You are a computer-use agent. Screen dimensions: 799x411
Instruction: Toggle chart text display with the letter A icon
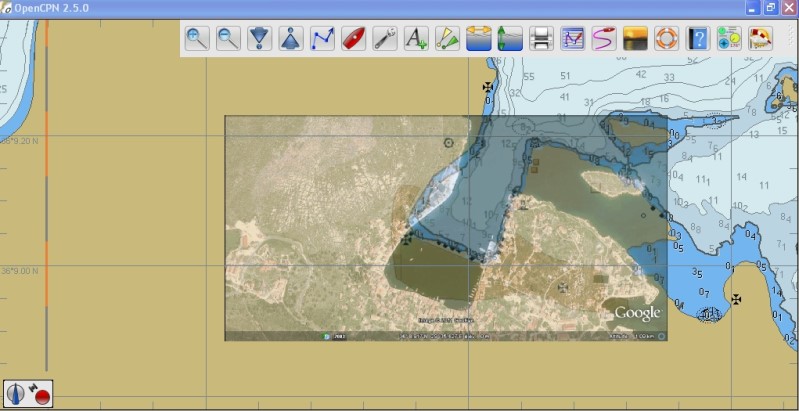point(416,39)
